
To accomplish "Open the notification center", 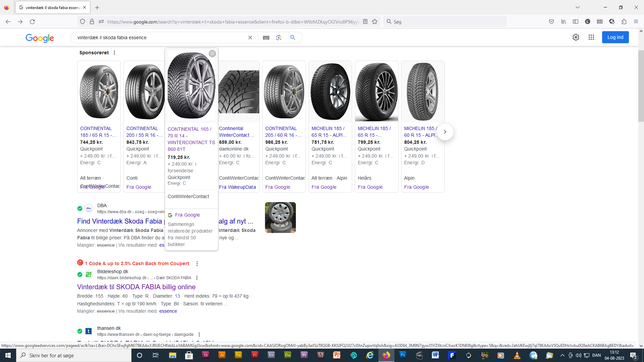I will (x=634, y=355).
